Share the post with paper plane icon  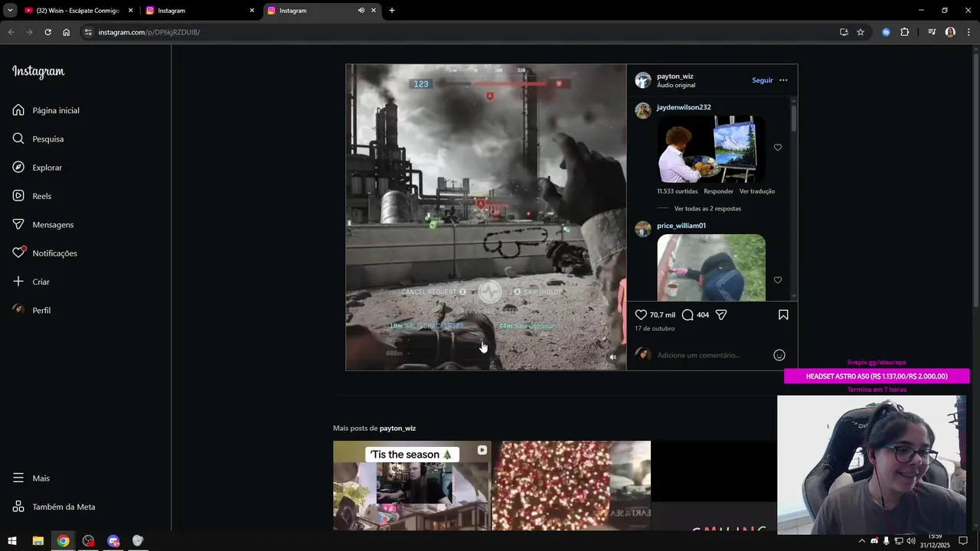tap(721, 315)
